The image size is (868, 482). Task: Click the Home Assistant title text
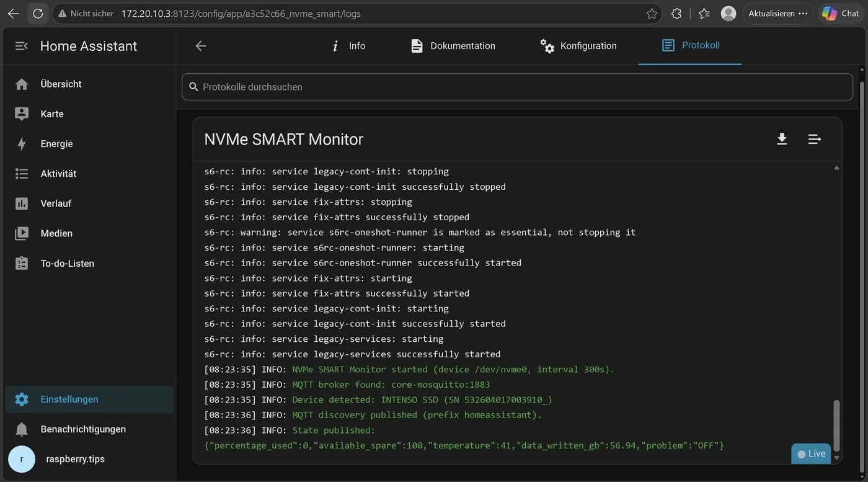89,46
